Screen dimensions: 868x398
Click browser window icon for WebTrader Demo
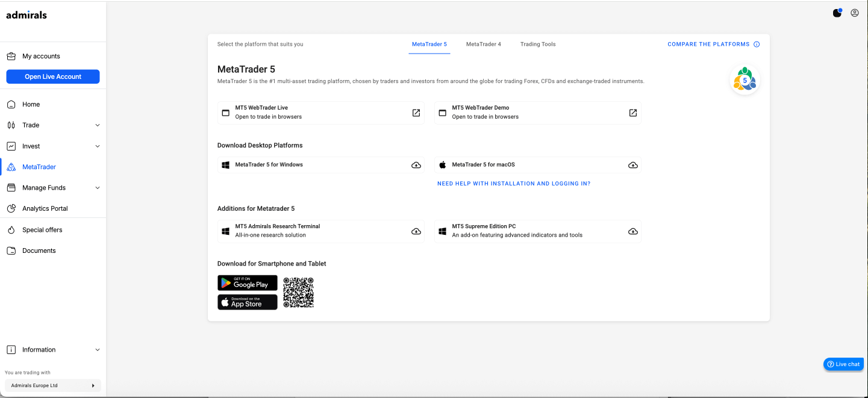pos(443,113)
